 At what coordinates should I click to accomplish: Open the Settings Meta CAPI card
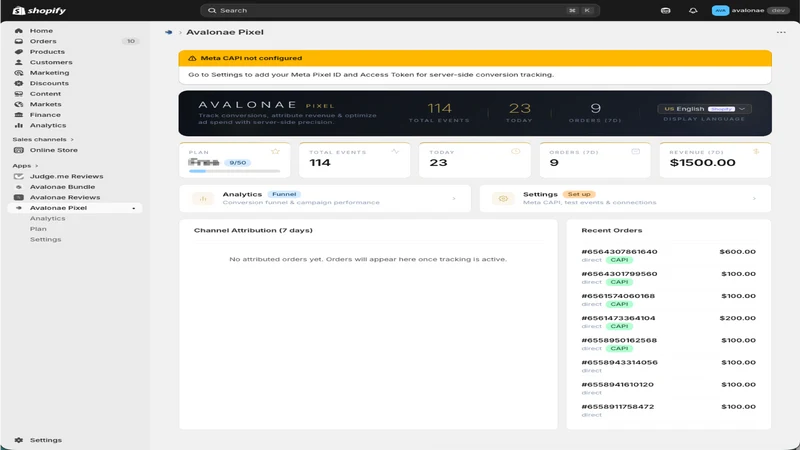(x=626, y=198)
